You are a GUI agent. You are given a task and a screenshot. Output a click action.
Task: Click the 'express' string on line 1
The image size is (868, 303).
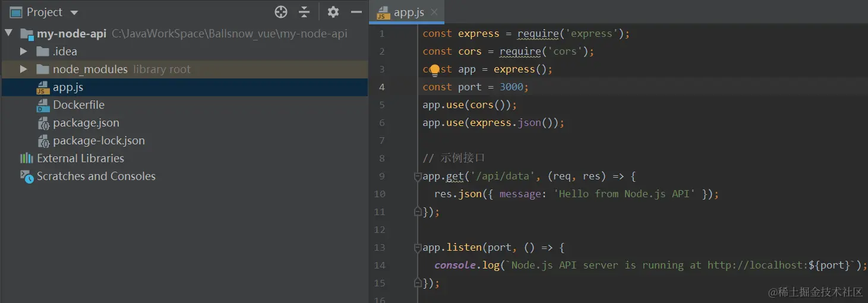coord(591,34)
